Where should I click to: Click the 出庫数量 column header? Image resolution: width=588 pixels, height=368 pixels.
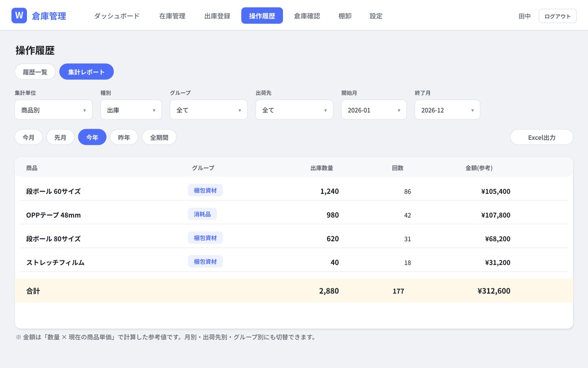click(321, 168)
